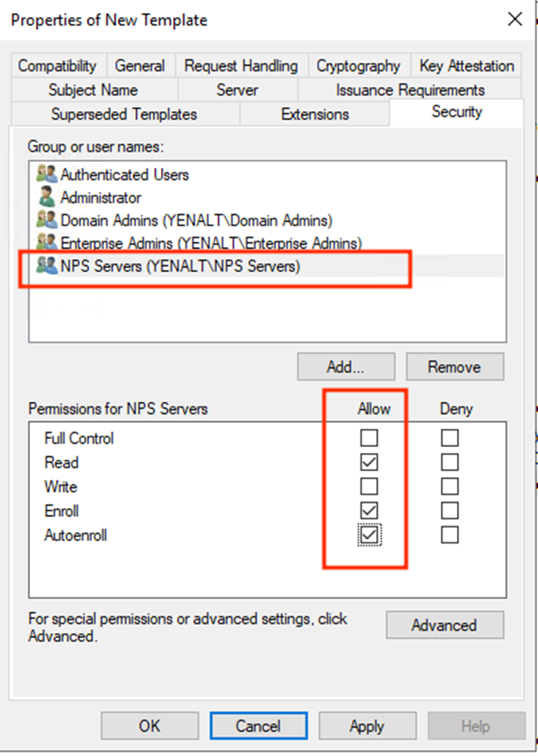
Task: Select the Administrator user icon
Action: (x=46, y=196)
